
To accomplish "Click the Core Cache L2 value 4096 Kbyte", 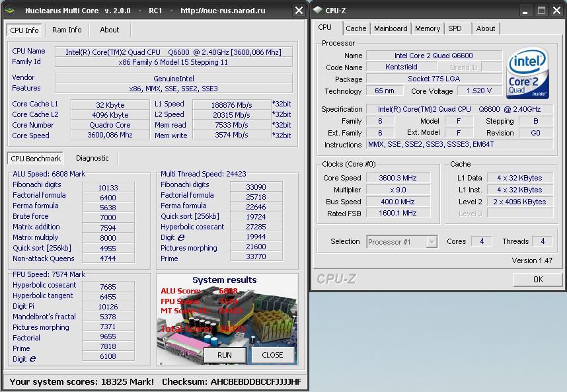I will 110,115.
